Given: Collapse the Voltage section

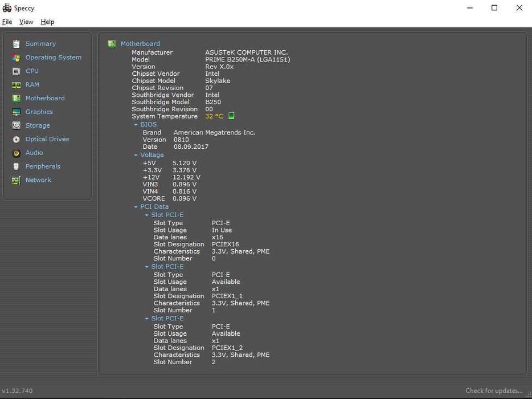Looking at the screenshot, I should (x=136, y=155).
